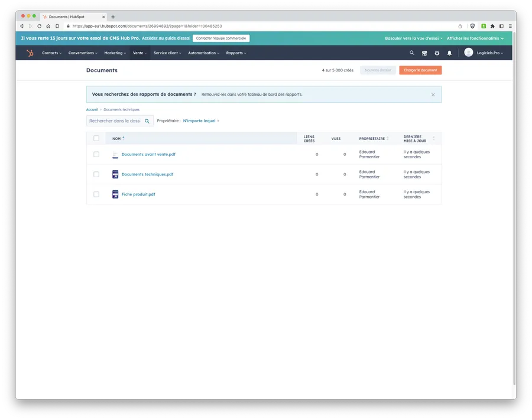Open the Automatisation navigation menu
Viewport: 532px width, 420px height.
pos(203,53)
